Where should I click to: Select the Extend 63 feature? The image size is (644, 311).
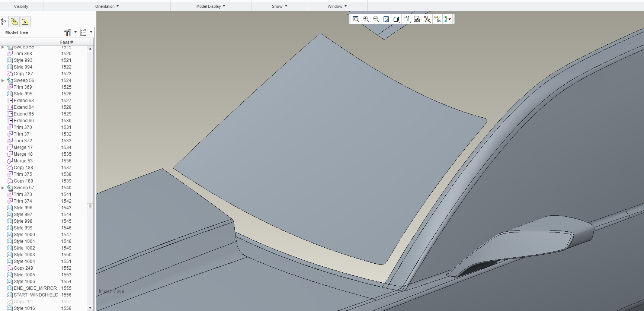pyautogui.click(x=24, y=101)
